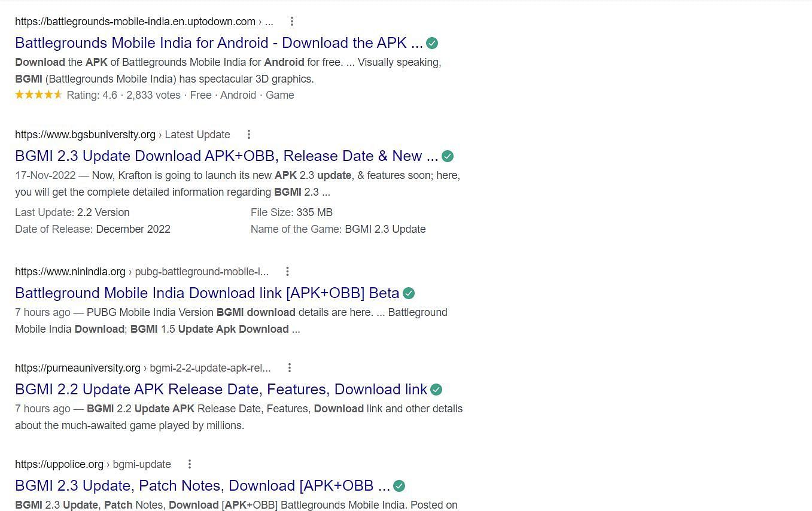Open the three-dot menu for the uppolice.org result
The height and width of the screenshot is (511, 812).
point(189,464)
